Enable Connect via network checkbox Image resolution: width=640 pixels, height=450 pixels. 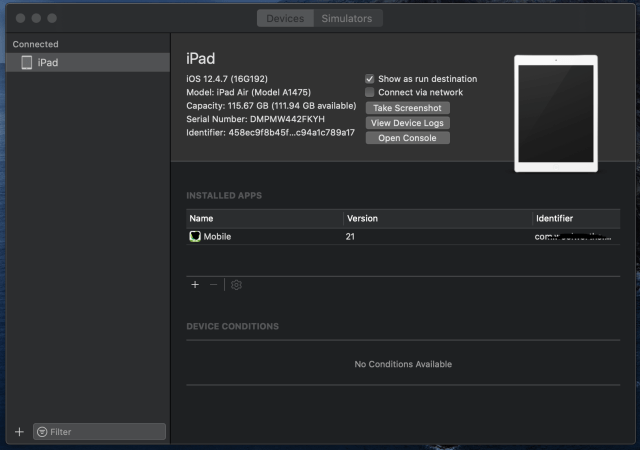(x=369, y=92)
